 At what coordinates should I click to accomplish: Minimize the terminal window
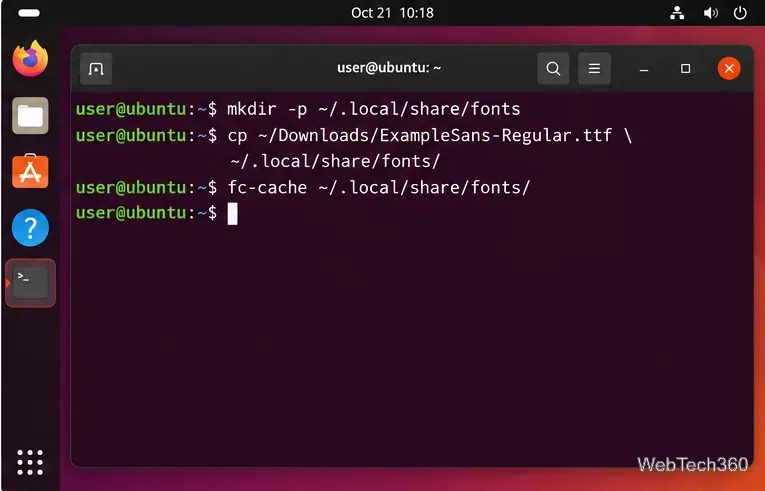coord(644,69)
